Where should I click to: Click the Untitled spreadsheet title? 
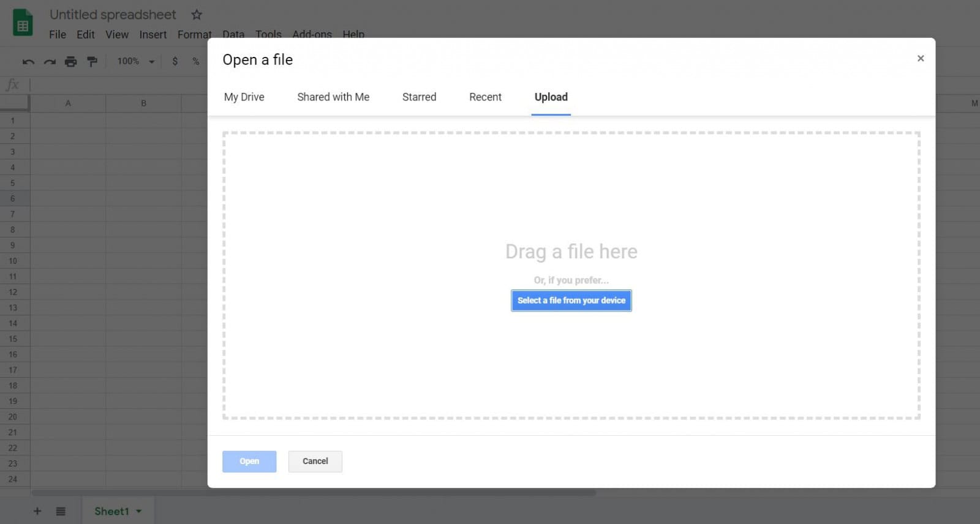pyautogui.click(x=113, y=14)
